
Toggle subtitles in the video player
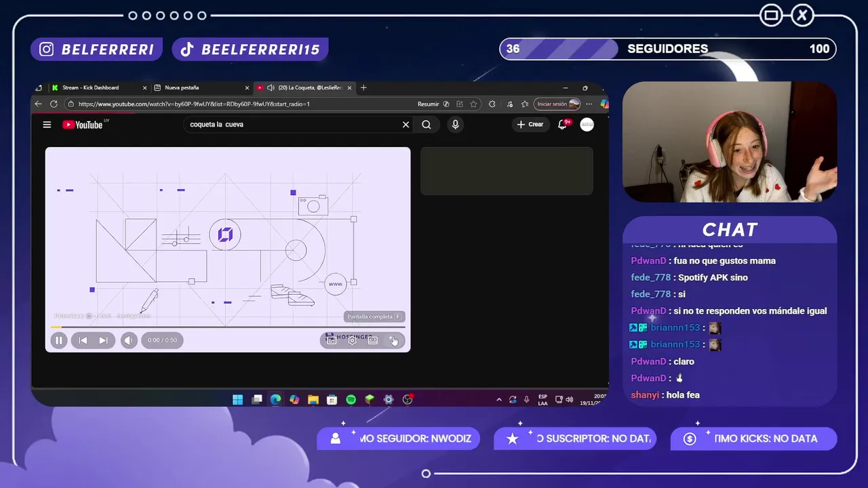pyautogui.click(x=332, y=340)
